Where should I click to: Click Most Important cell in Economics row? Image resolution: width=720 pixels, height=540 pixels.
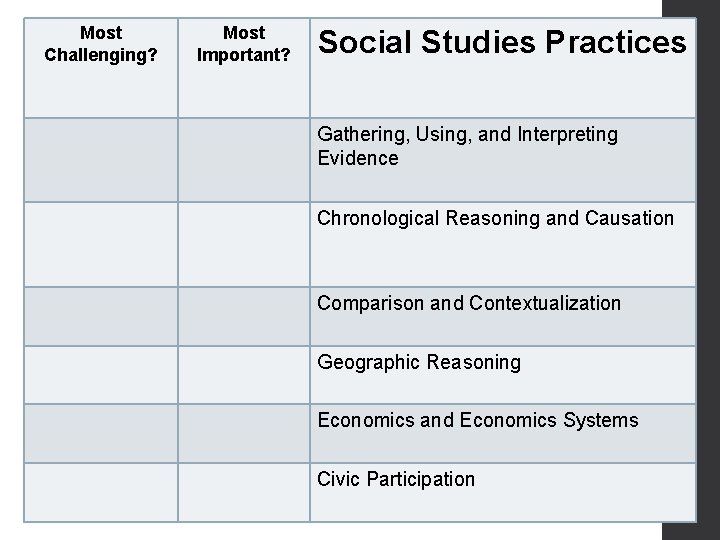244,433
